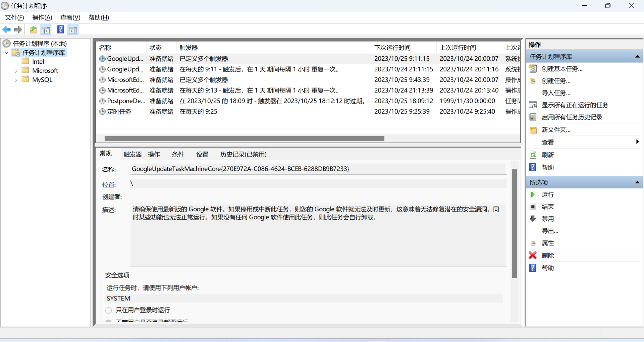Viewport: 644px width, 342px height.
Task: Switch to the 条件 tab
Action: [178, 154]
